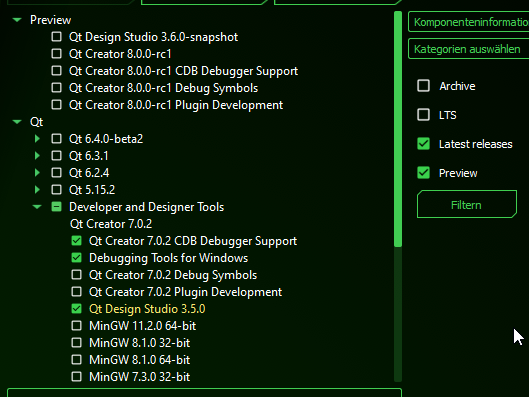Screen dimensions: 529x397
Task: Expand the Qt 5.15.2 node
Action: pyautogui.click(x=37, y=190)
